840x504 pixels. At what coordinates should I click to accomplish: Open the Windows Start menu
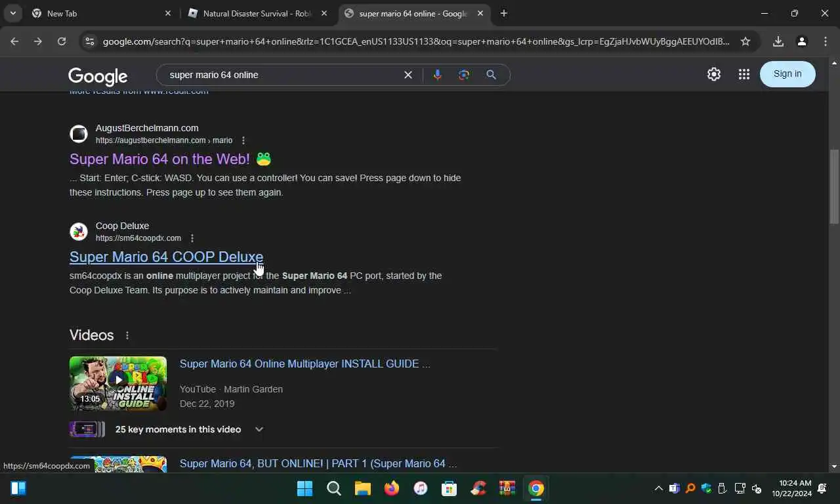[x=305, y=488]
